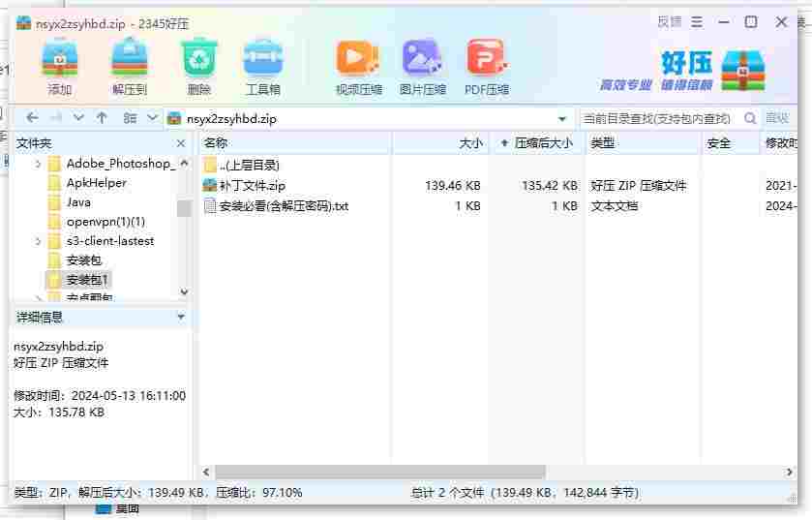The image size is (812, 520).
Task: Click the 解压到 (Extract to) icon
Action: coord(130,68)
